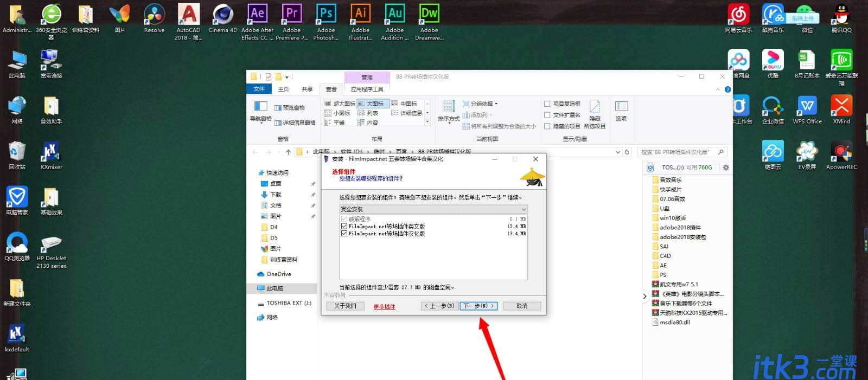Open KXmixer desktop icon
Viewport: 868px width, 380px height.
(x=51, y=155)
